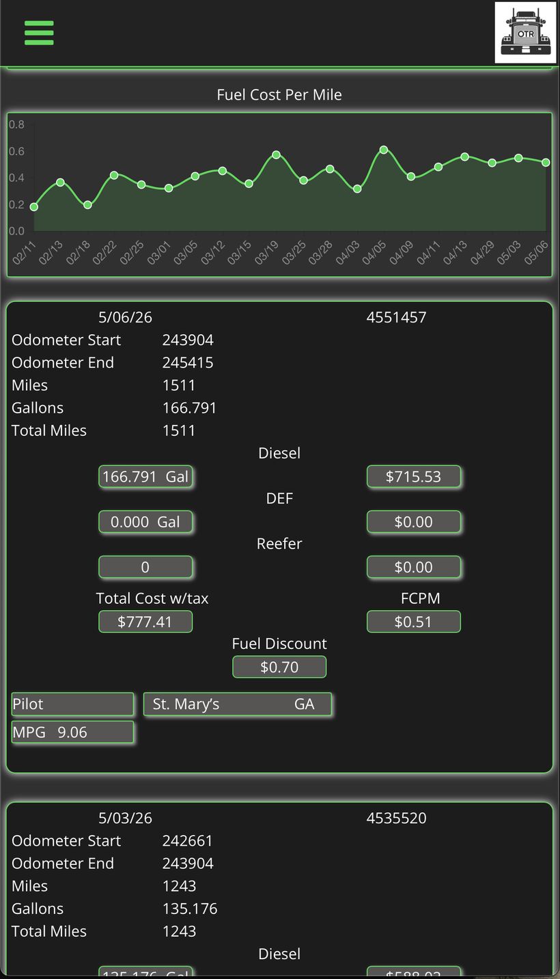560x979 pixels.
Task: Select the Total Cost w/tax $777.41 field
Action: coord(145,622)
